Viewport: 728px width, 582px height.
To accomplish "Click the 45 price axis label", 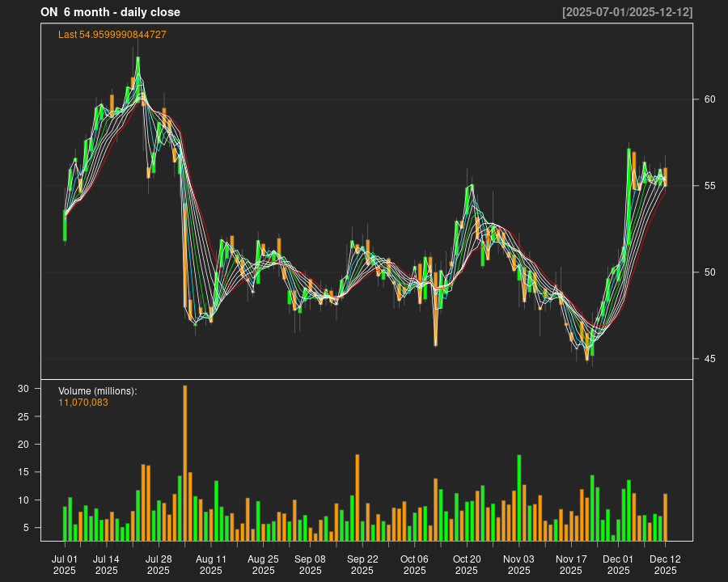I will (710, 359).
